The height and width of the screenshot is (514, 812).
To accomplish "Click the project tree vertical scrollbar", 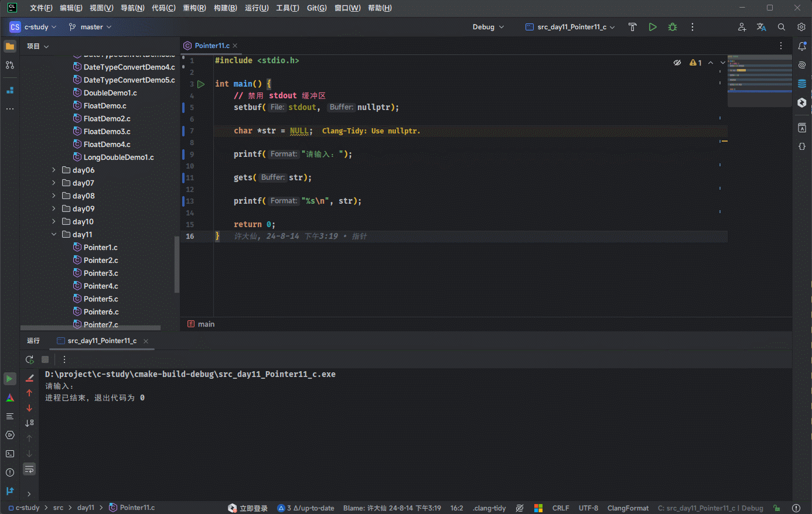I will [x=176, y=263].
